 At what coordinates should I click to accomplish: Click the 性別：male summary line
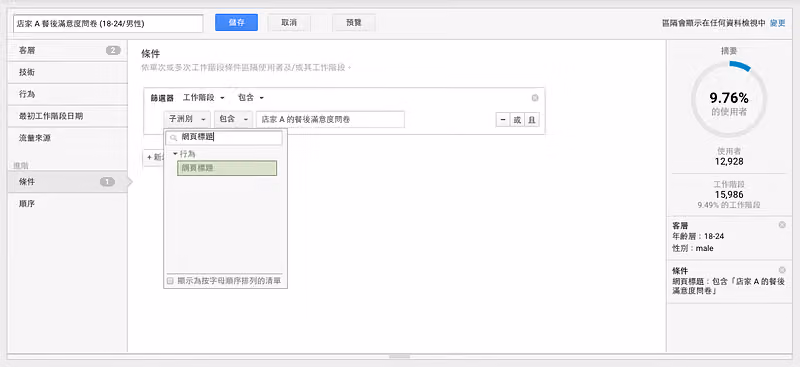(x=693, y=249)
